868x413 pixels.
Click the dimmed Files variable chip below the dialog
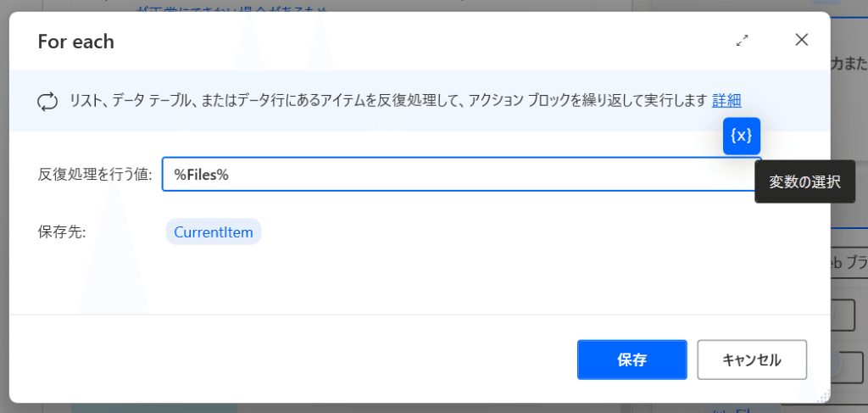pos(742,410)
